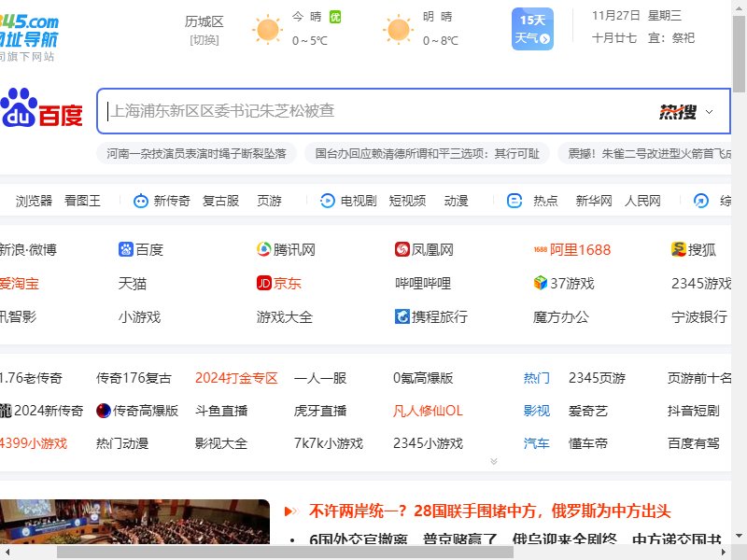Image resolution: width=747 pixels, height=560 pixels.
Task: Click the 腾讯网 icon
Action: 263,249
